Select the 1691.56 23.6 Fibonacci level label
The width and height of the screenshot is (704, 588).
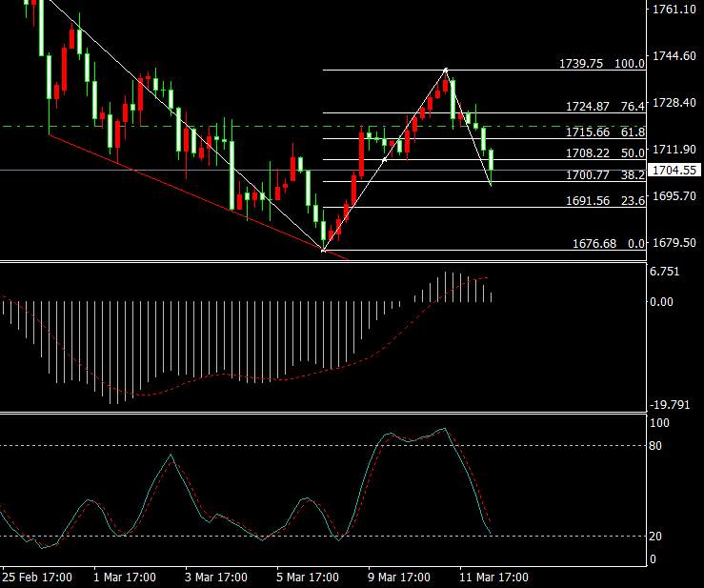click(605, 200)
